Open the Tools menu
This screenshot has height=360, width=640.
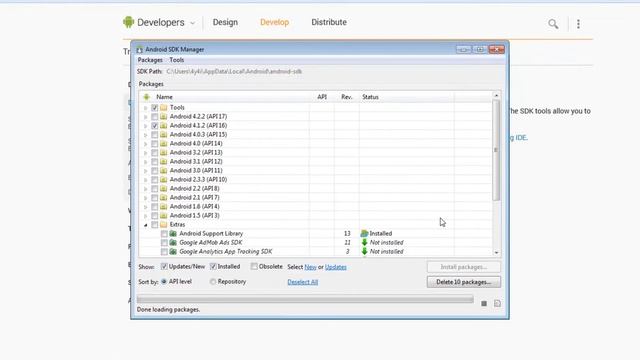point(177,60)
